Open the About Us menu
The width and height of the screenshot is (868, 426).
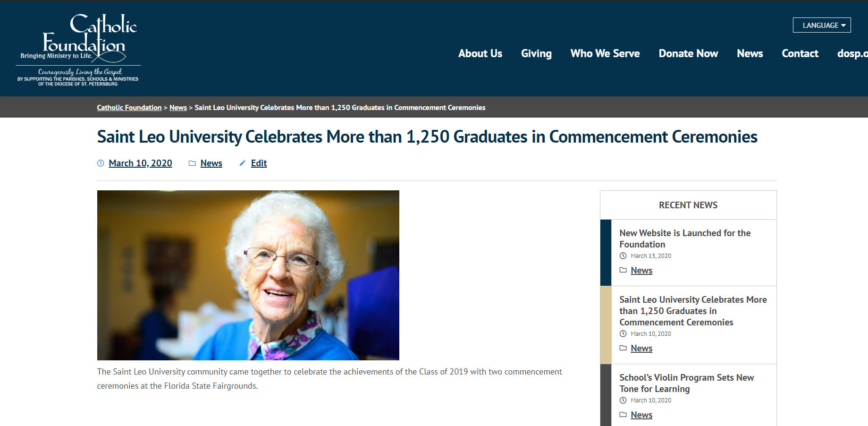480,54
